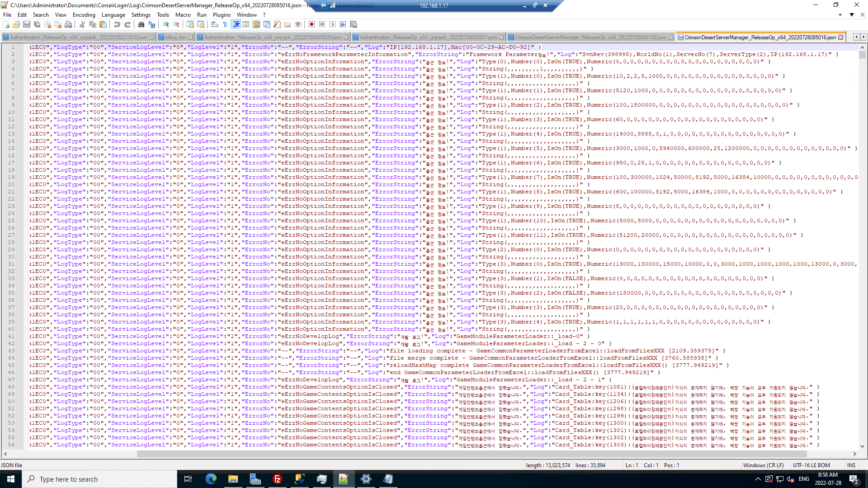Screen dimensions: 868x488
Task: Toggle show all characters pilcrow icon
Action: click(225, 24)
